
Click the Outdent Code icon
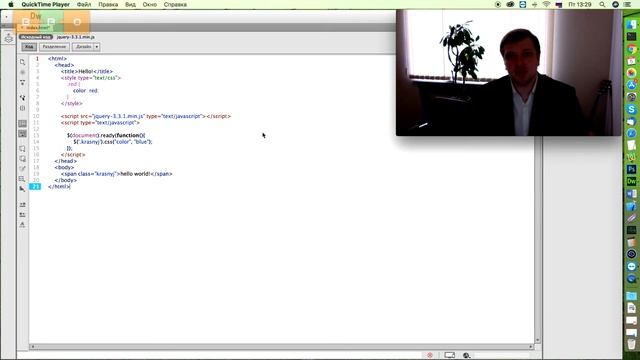pyautogui.click(x=22, y=215)
